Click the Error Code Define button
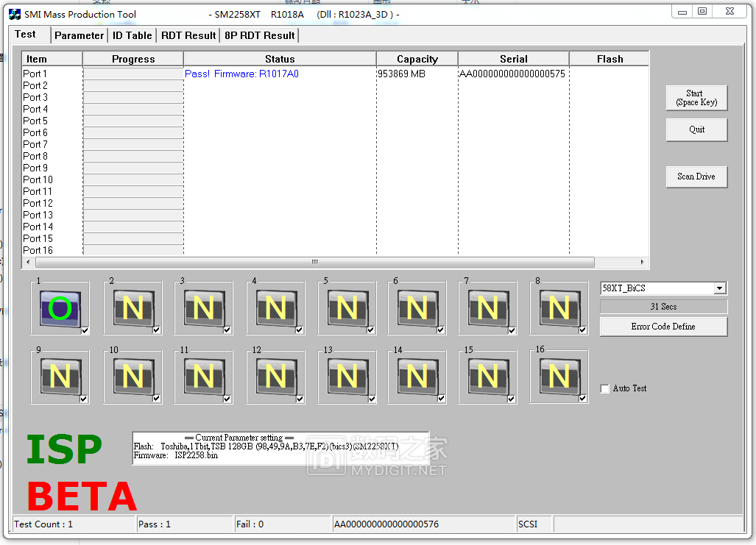The image size is (756, 545). [663, 327]
